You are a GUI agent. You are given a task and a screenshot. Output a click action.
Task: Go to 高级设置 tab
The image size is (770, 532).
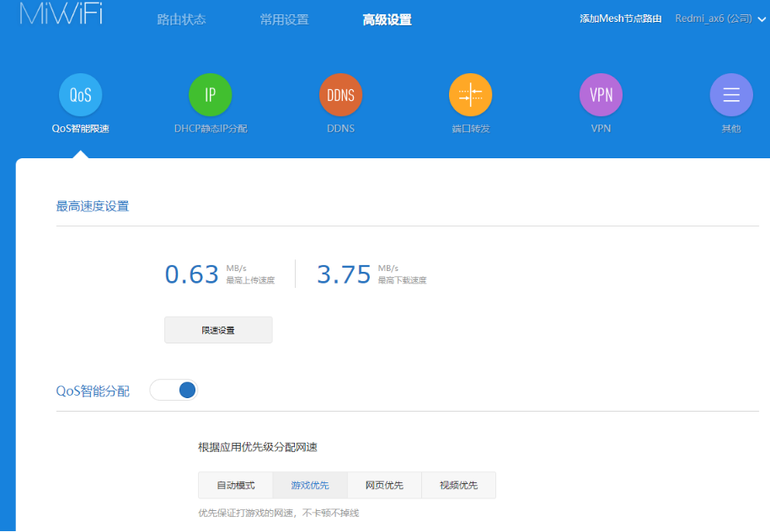[x=387, y=19]
